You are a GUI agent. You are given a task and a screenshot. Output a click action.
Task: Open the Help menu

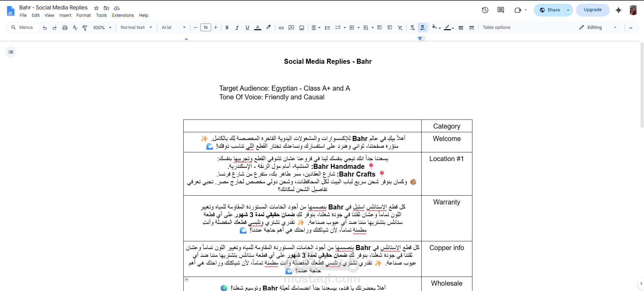[144, 15]
